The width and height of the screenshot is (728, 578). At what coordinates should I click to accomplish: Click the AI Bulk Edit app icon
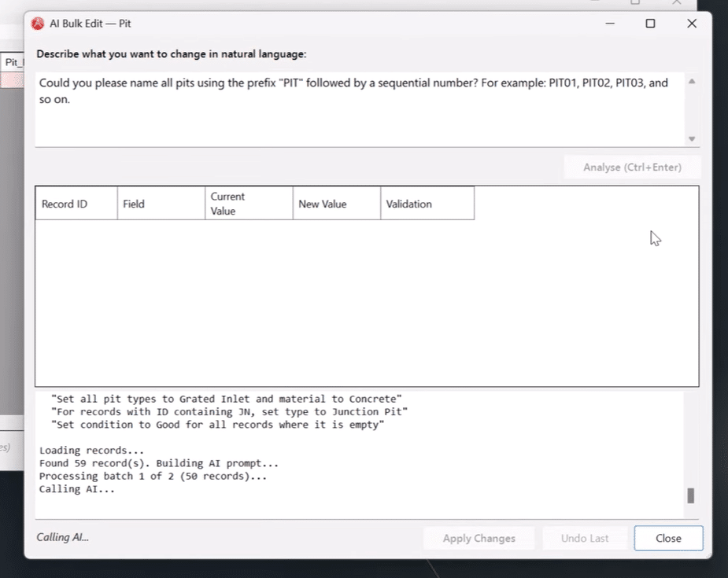click(38, 24)
